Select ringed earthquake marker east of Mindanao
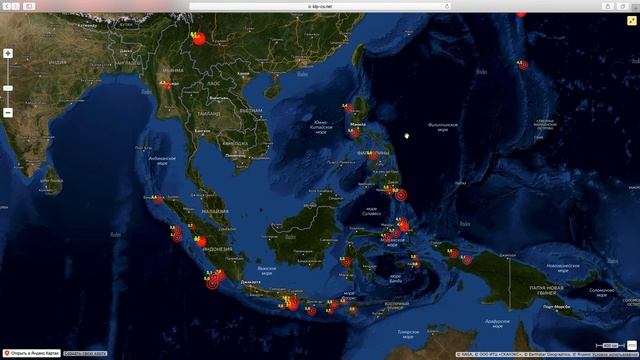The width and height of the screenshot is (640, 360). pos(401,195)
